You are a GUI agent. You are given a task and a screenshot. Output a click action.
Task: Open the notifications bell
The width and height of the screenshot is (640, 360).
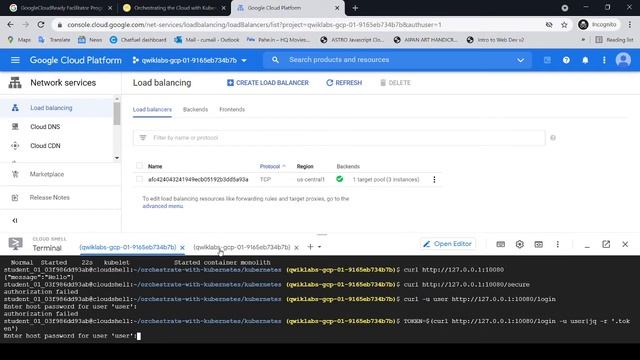coord(585,60)
